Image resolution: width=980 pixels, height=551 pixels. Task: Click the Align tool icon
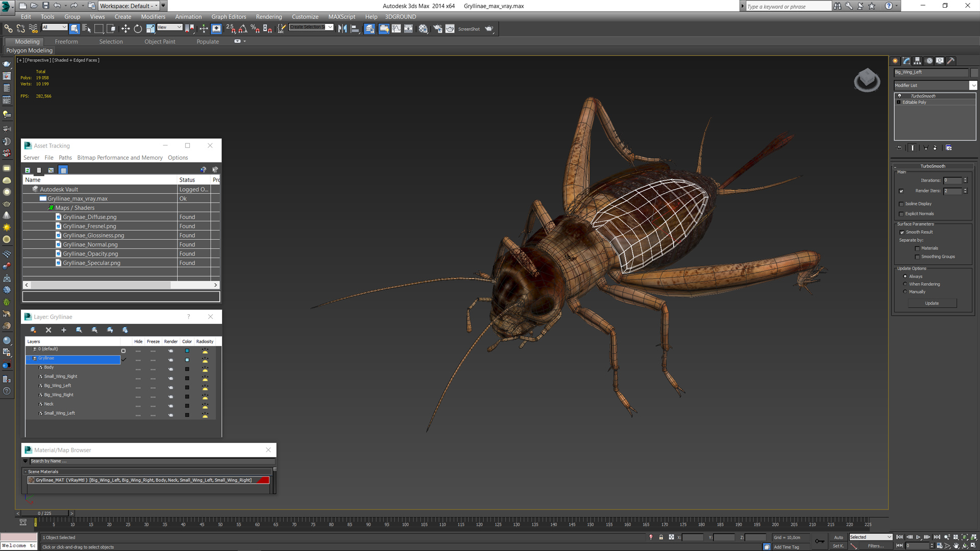(355, 29)
